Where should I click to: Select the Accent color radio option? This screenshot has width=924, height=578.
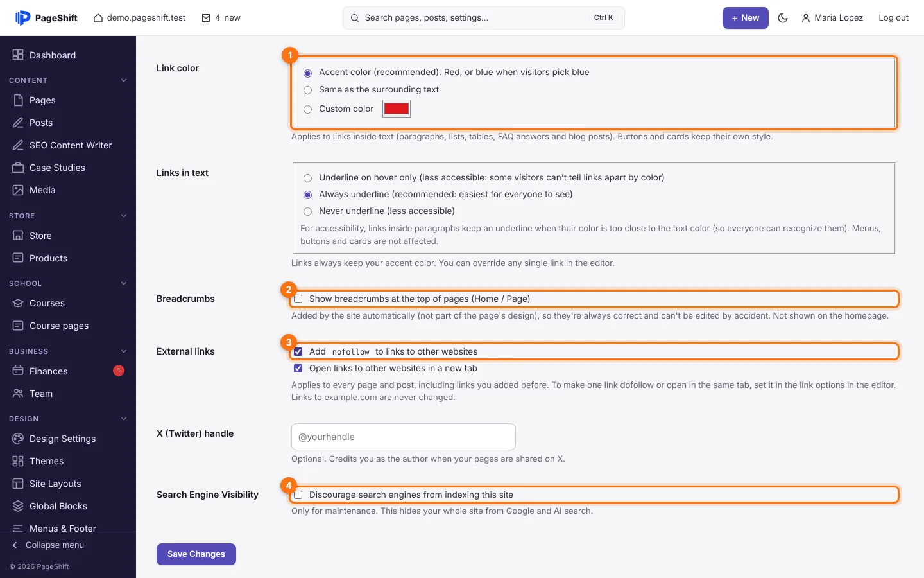point(308,73)
